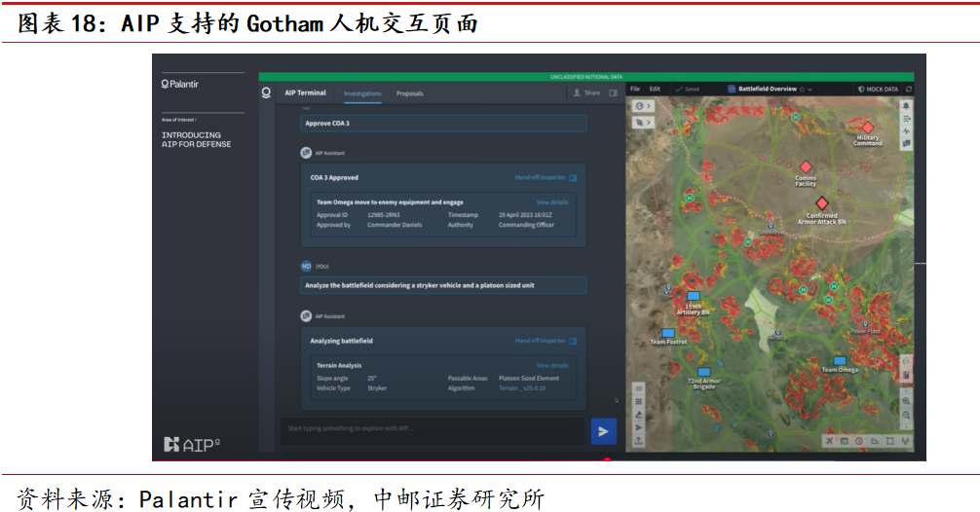The width and height of the screenshot is (980, 512).
Task: Click the Power Plant location pin
Action: 865,325
